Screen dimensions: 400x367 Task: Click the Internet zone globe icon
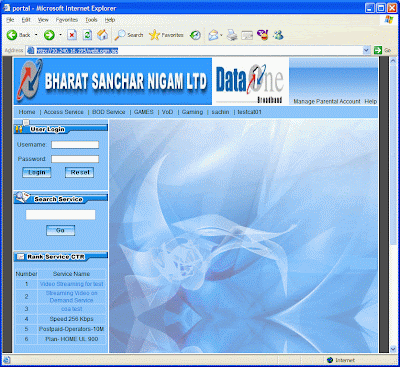tap(330, 360)
